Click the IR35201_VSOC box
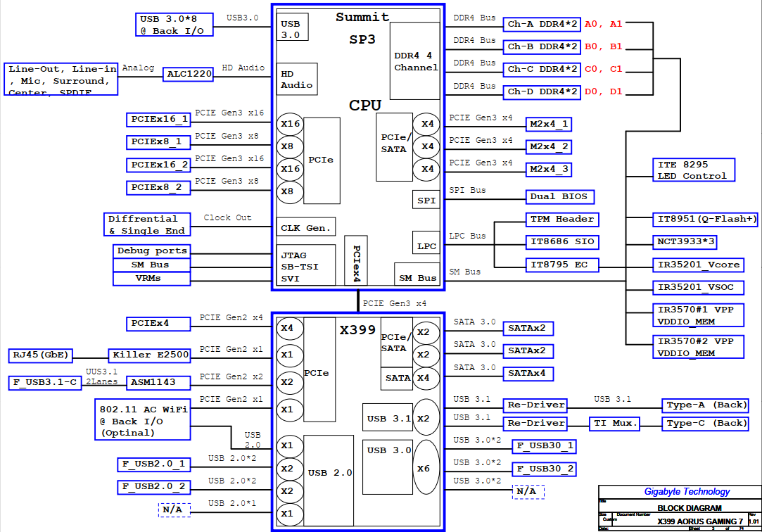The image size is (762, 532). coord(698,288)
